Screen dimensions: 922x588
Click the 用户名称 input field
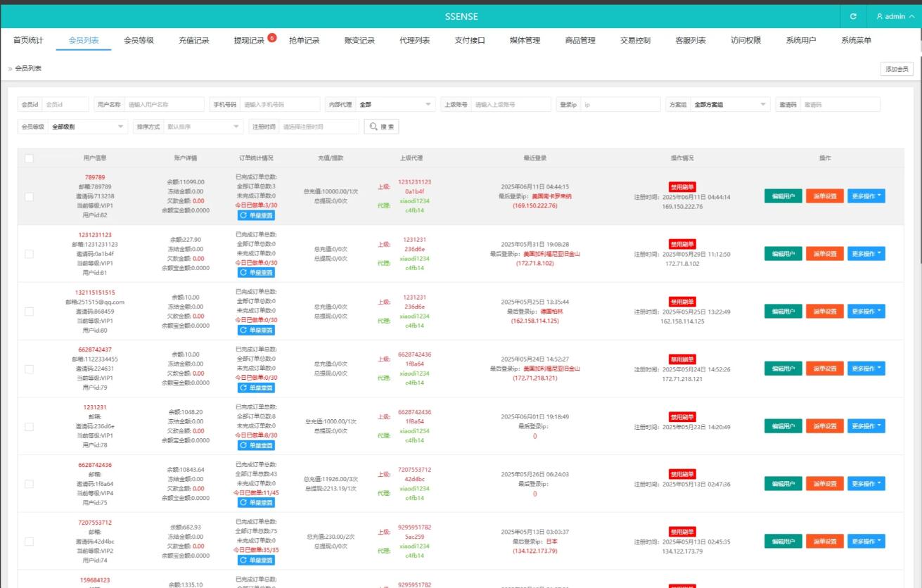pos(165,105)
